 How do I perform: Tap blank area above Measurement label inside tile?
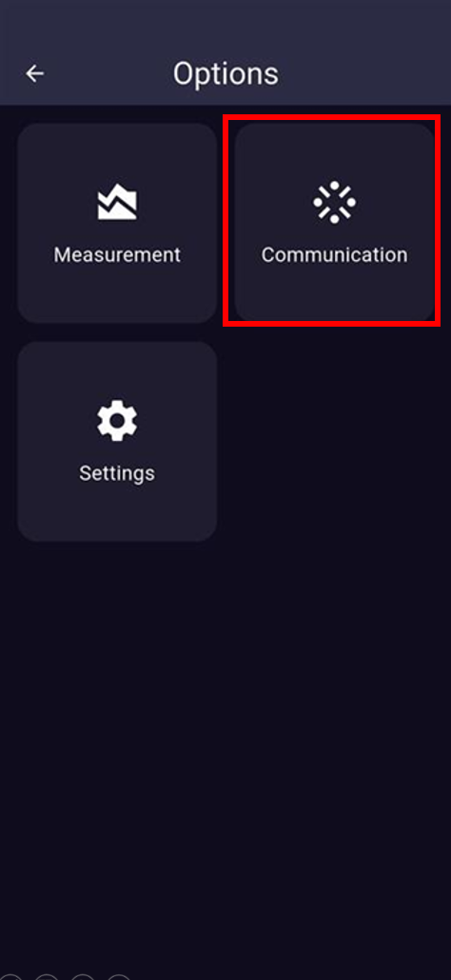117,153
